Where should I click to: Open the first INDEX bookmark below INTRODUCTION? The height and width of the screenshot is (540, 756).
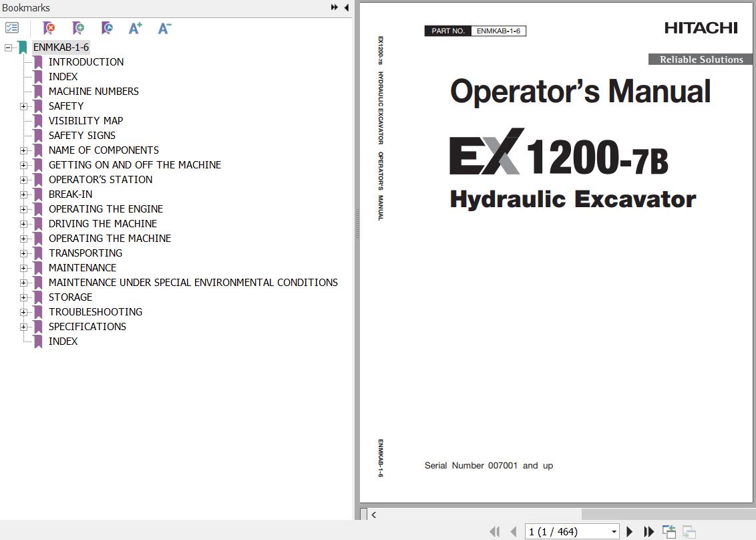coord(63,77)
